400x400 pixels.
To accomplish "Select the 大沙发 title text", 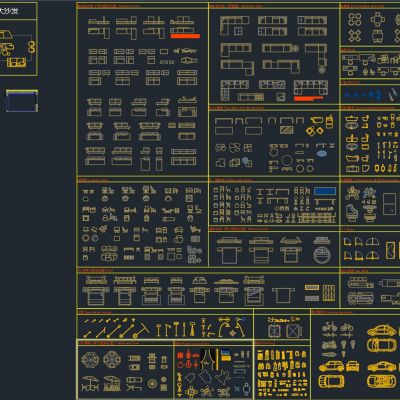I will coord(9,11).
